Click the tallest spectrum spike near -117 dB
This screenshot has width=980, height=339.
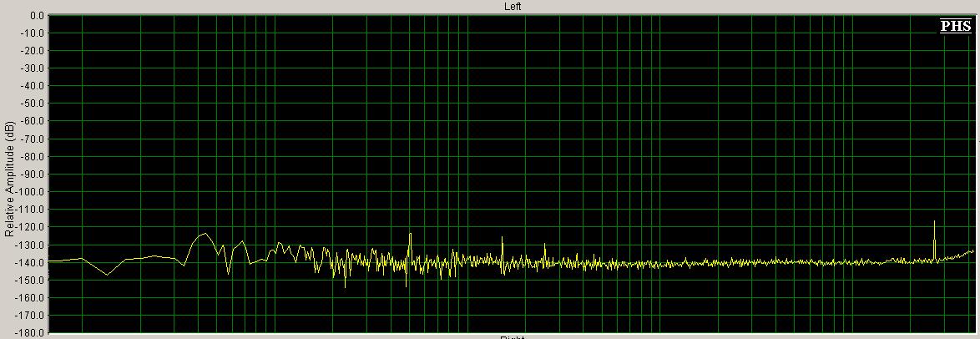[934, 240]
